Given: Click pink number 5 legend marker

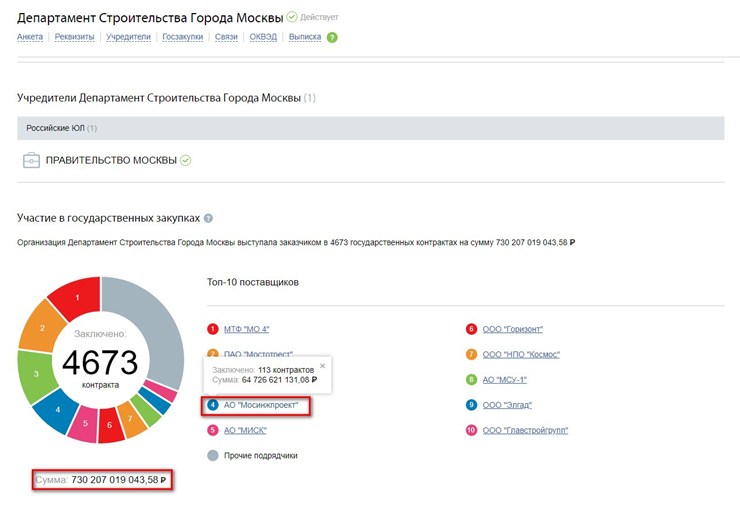Looking at the screenshot, I should (213, 430).
